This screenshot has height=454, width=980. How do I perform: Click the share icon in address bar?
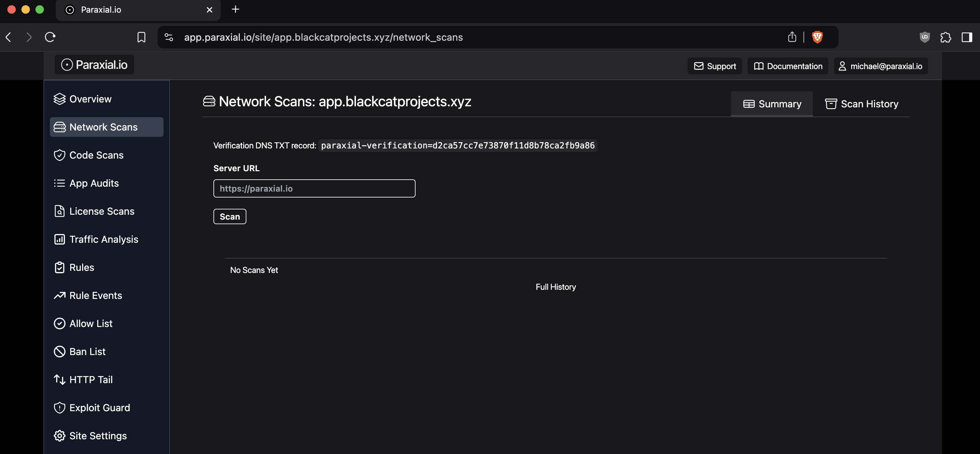[x=792, y=37]
